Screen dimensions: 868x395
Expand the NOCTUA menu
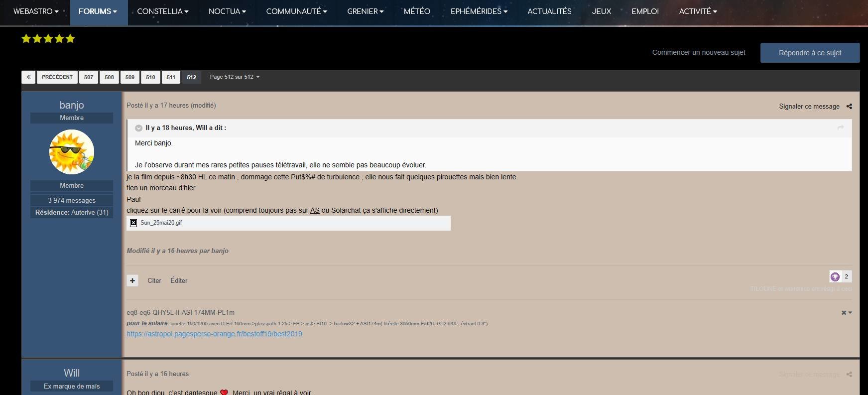(227, 11)
